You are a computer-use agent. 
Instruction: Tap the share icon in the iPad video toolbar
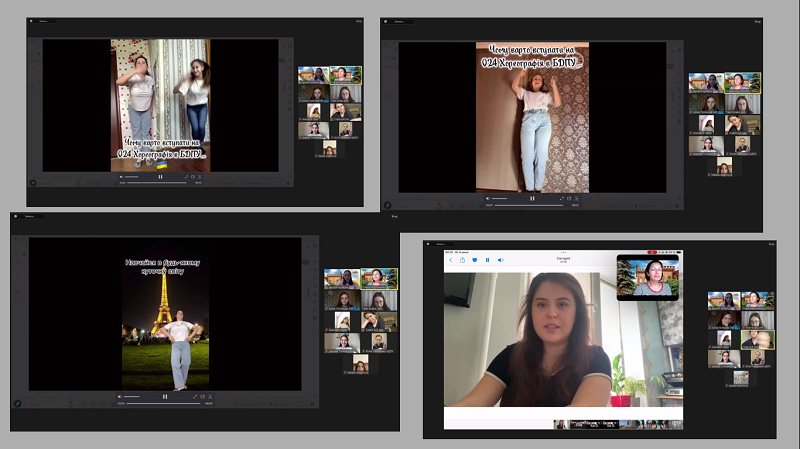point(462,260)
